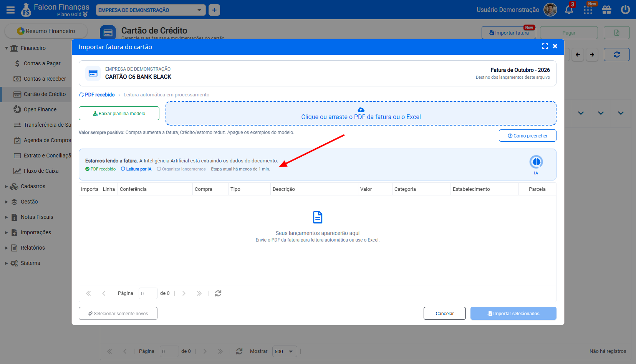This screenshot has height=364, width=636.
Task: Collapse the Financeiro tree section
Action: point(7,48)
